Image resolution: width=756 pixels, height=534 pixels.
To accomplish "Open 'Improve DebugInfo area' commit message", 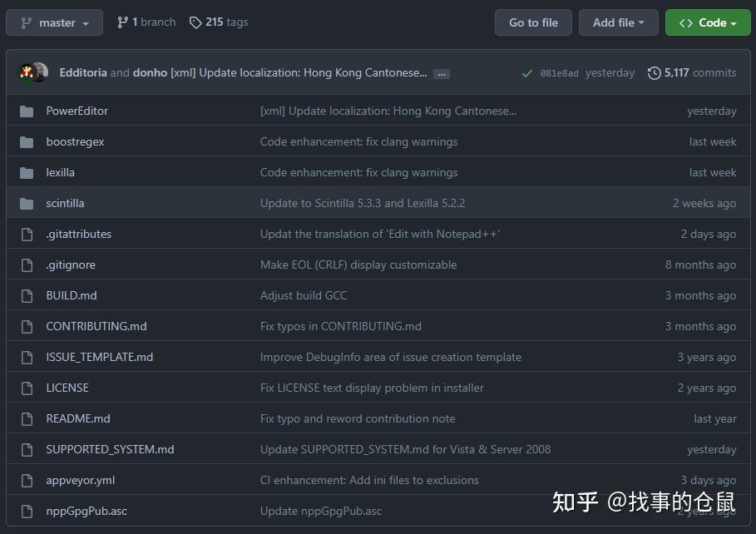I will tap(391, 358).
